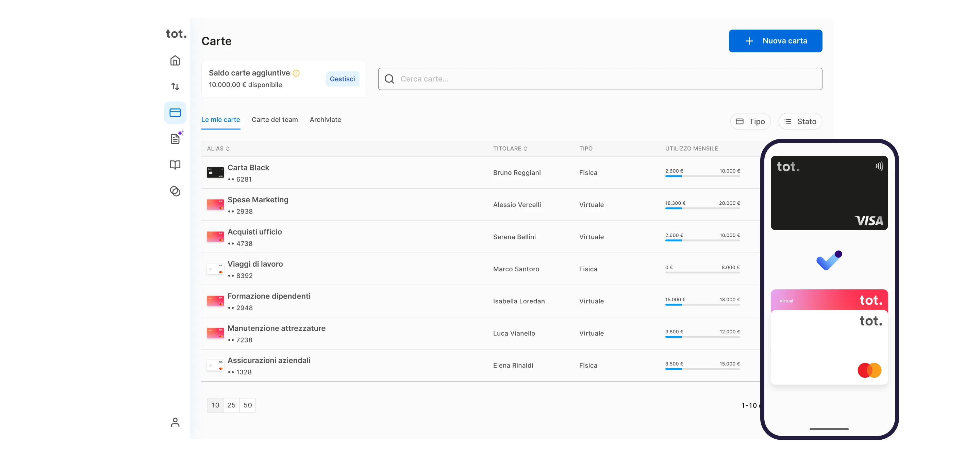This screenshot has width=980, height=472.
Task: Select 25 rows per page
Action: click(231, 405)
